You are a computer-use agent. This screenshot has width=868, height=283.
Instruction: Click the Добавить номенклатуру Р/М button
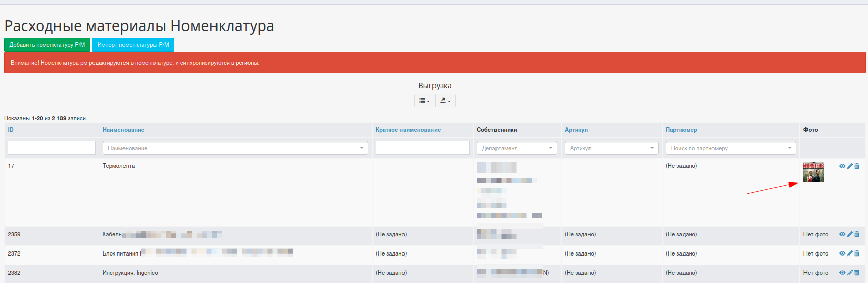(47, 45)
